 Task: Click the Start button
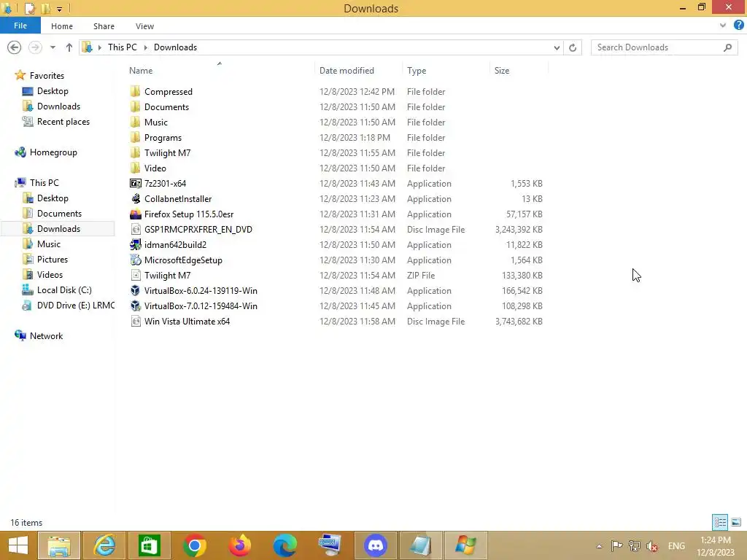[18, 545]
